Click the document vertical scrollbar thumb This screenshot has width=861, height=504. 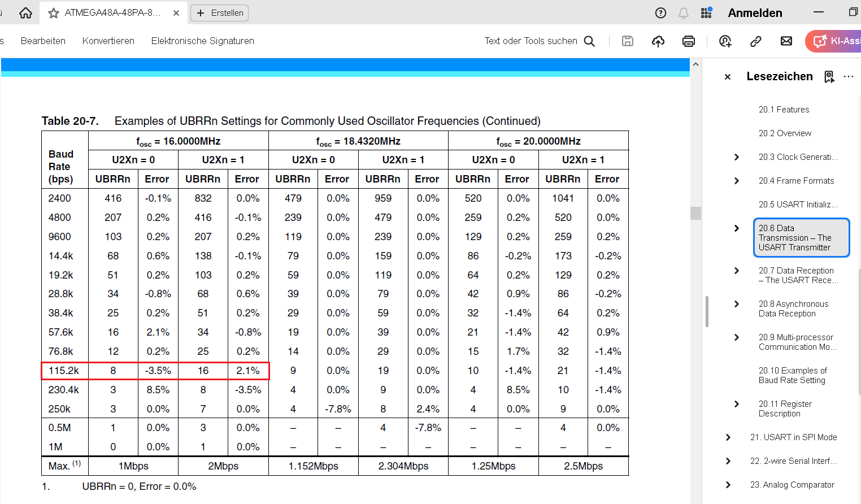pyautogui.click(x=696, y=213)
